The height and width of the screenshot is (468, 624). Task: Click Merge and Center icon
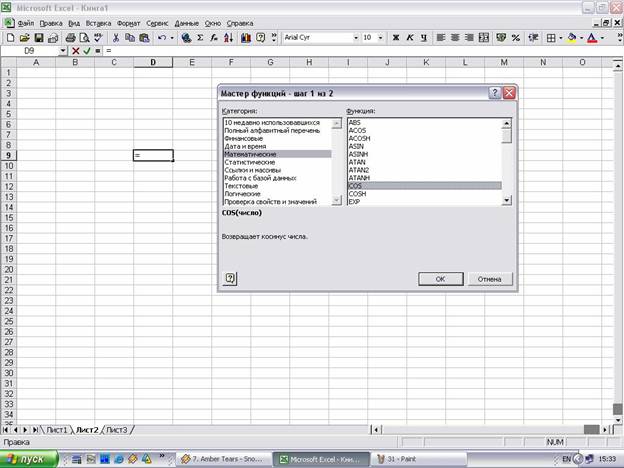484,38
